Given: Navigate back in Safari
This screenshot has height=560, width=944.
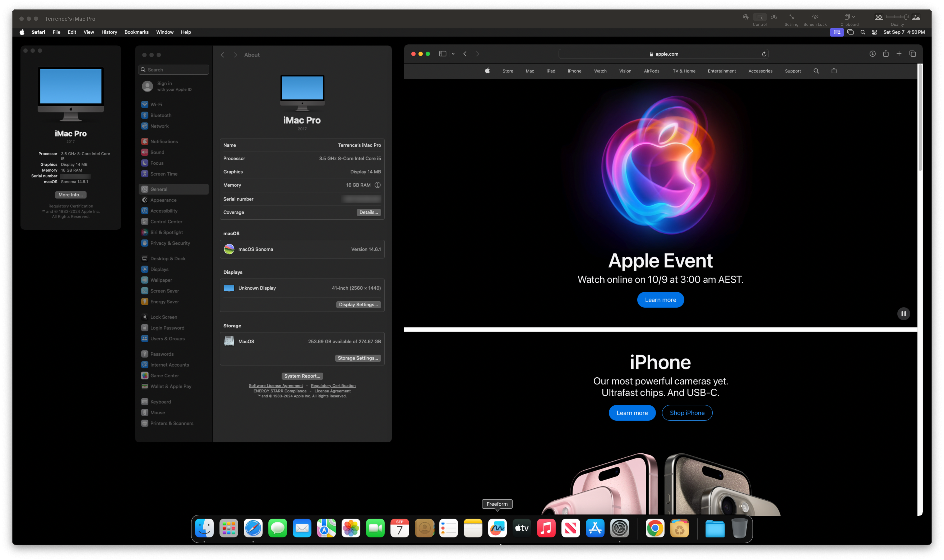Looking at the screenshot, I should (x=465, y=54).
